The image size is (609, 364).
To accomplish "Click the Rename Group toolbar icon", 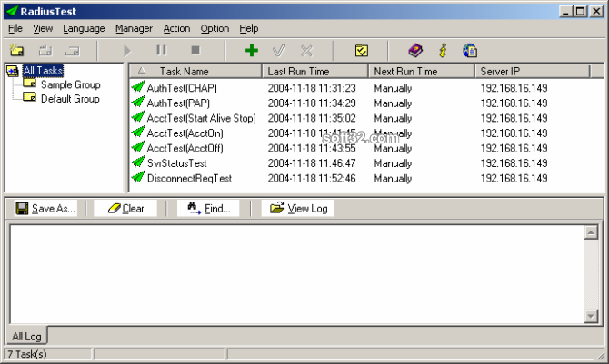I will click(x=45, y=51).
